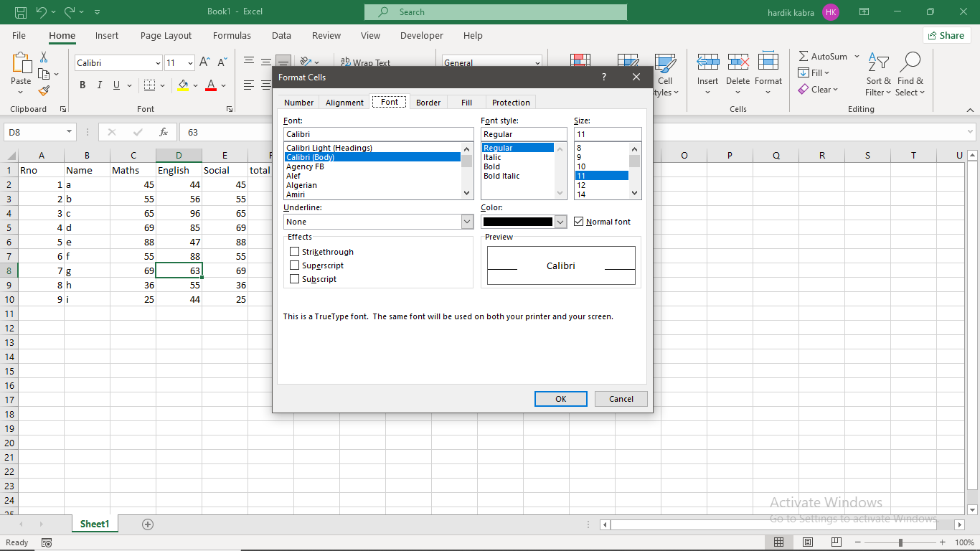Click the Find & Select magnifier icon
The height and width of the screenshot is (551, 980).
click(x=910, y=74)
